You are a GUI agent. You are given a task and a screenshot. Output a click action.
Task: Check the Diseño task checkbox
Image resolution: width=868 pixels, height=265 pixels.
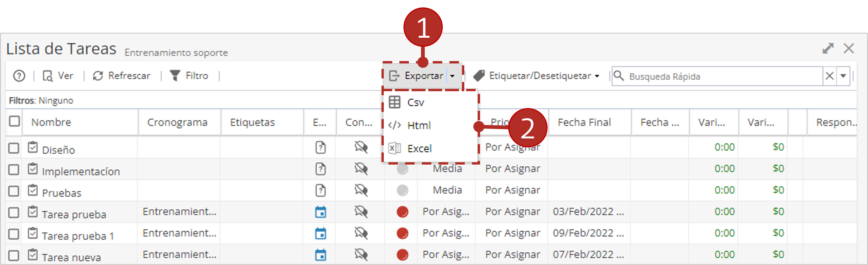point(13,148)
